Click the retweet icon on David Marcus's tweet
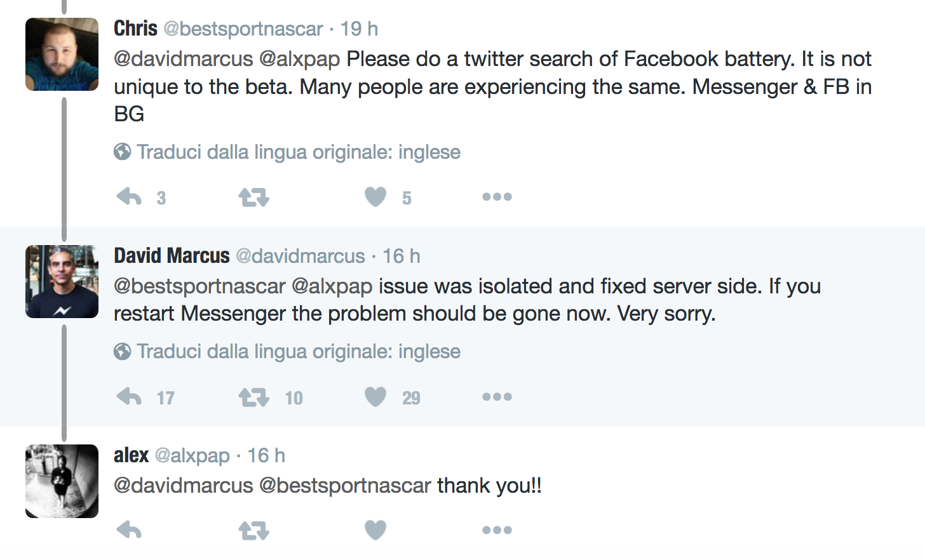Screen dimensions: 925x560 [x=253, y=396]
